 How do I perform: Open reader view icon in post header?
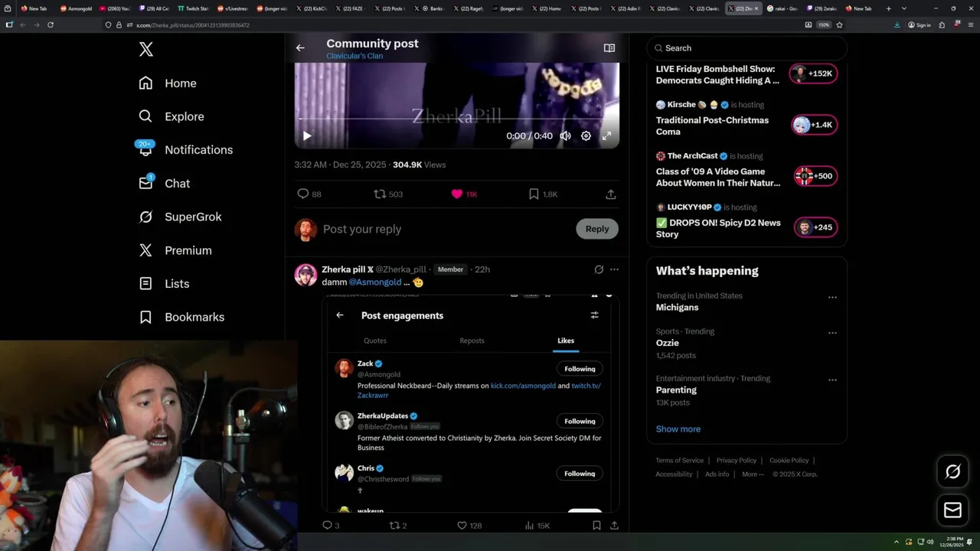(609, 47)
